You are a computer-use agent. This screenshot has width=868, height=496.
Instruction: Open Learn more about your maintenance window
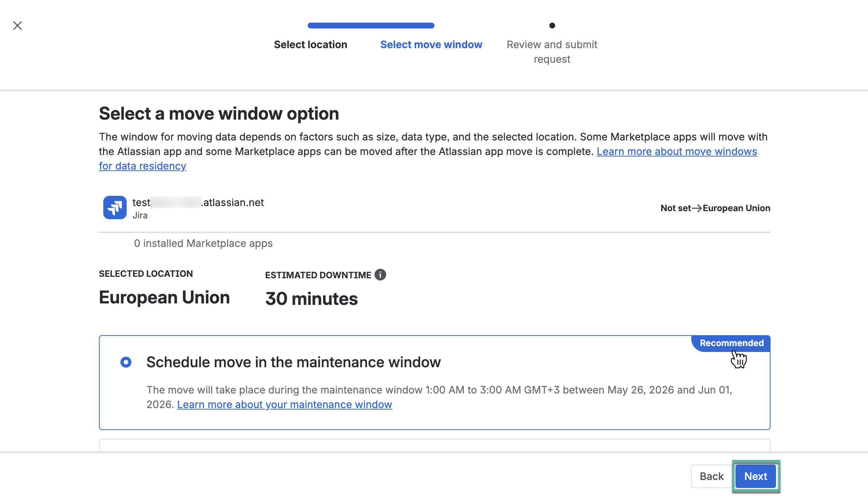[x=285, y=404]
